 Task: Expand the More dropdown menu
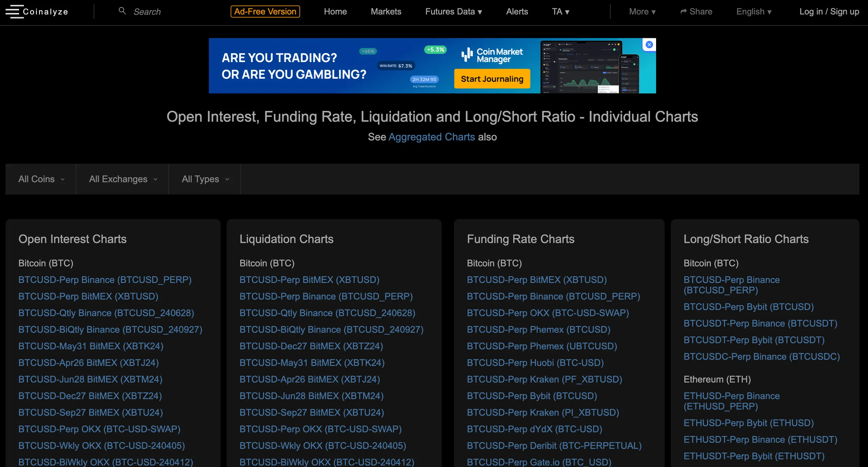click(x=642, y=12)
